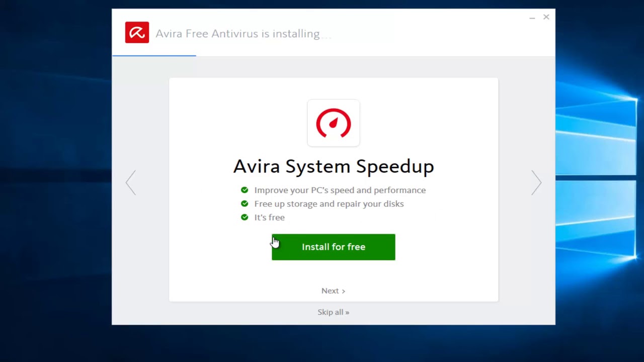Go to the Next offer link

333,291
